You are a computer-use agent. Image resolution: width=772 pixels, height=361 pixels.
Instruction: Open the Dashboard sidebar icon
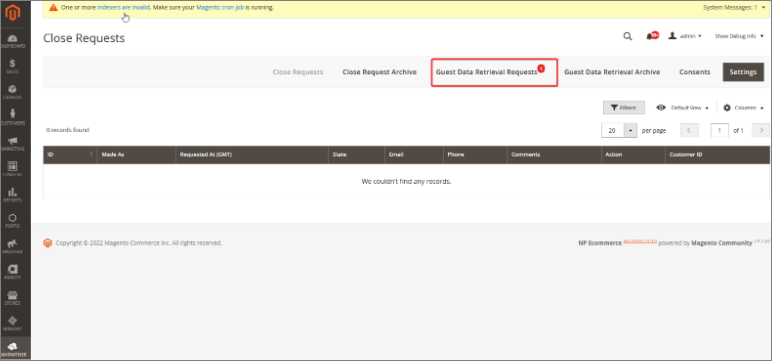(13, 41)
